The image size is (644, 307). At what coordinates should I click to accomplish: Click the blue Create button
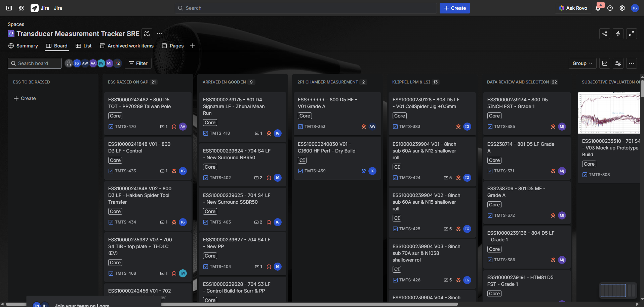click(455, 8)
